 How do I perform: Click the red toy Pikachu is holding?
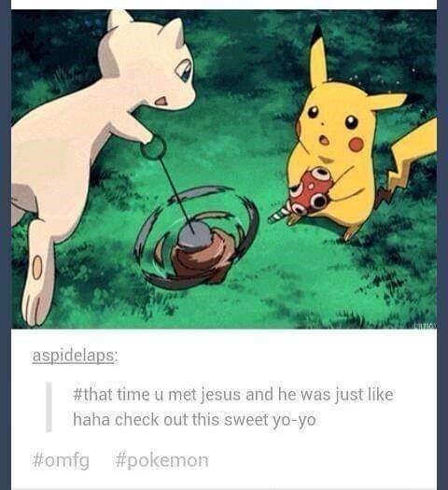(x=309, y=191)
